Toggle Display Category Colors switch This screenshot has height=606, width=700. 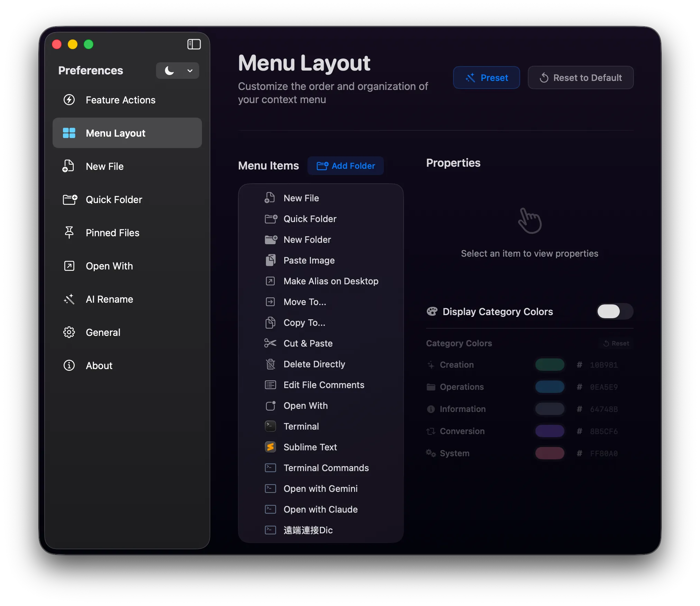(x=615, y=311)
